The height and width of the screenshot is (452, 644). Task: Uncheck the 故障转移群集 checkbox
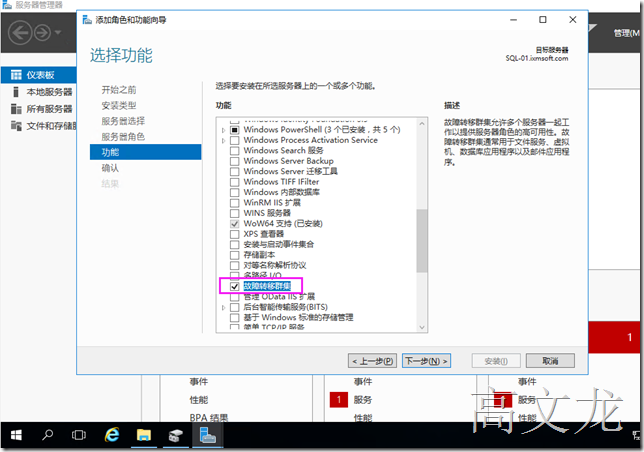point(235,287)
